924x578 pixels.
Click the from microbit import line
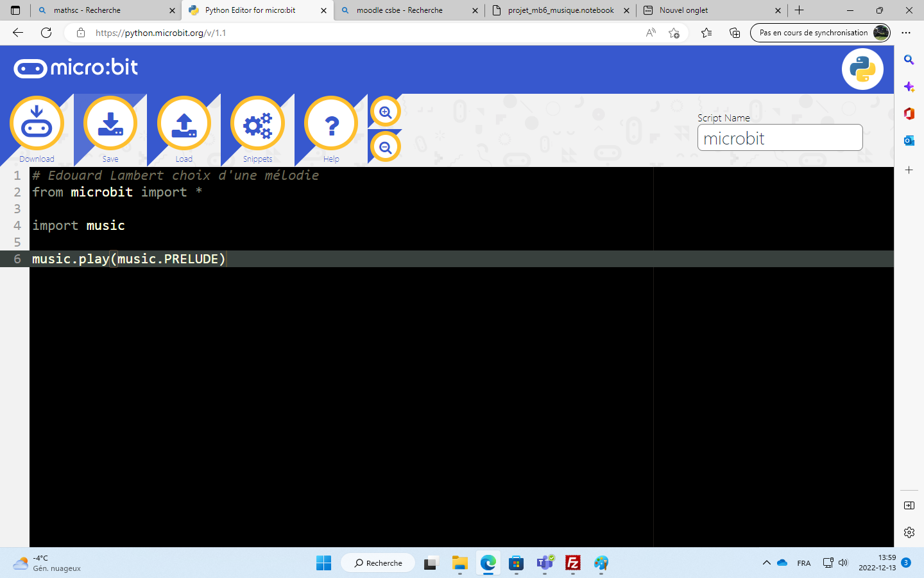pos(117,192)
